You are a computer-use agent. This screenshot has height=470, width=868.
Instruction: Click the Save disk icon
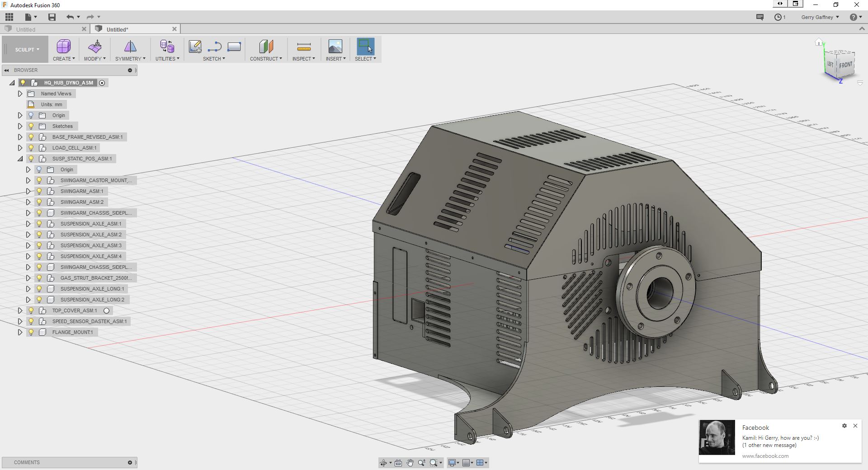52,17
